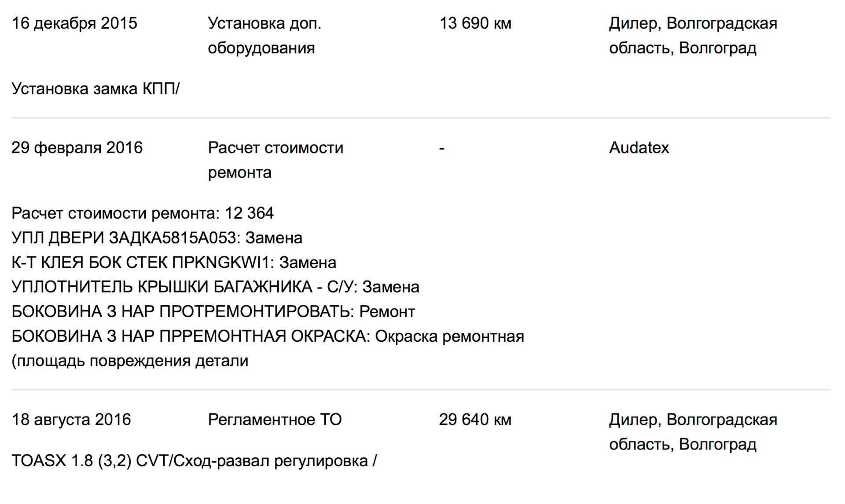Viewport: 845px width, 504px height.
Task: Select the УПЛОТНИТЕЛЬ КРЫШКИ БАГАЖНИКА line
Action: (x=215, y=287)
